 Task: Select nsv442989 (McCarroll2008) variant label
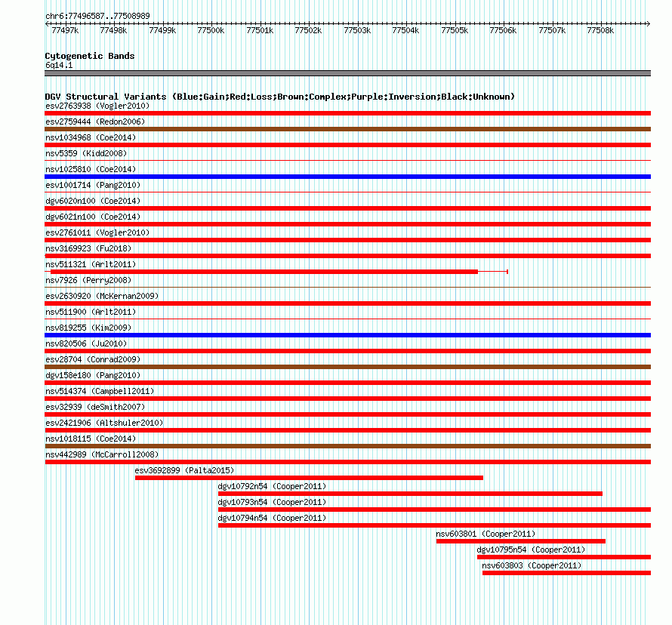(102, 454)
